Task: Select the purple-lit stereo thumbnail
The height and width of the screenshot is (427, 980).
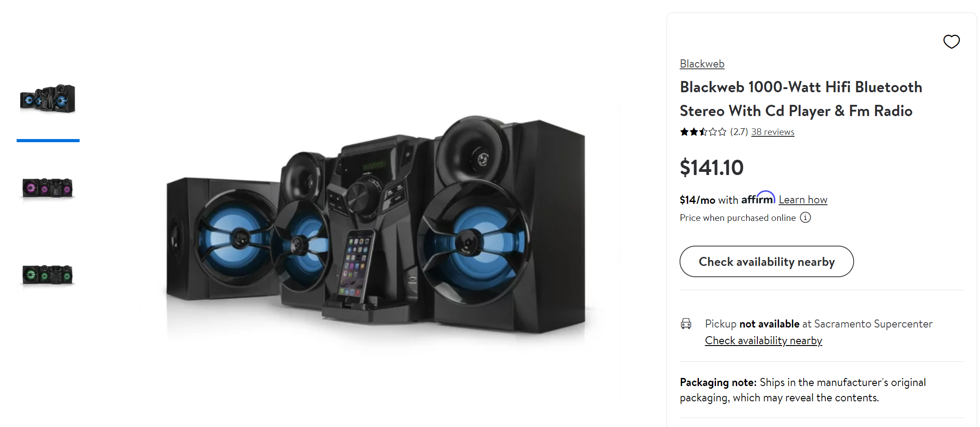Action: 48,188
